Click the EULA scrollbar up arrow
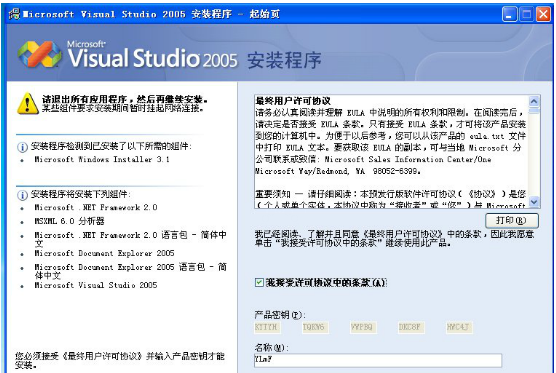 534,101
